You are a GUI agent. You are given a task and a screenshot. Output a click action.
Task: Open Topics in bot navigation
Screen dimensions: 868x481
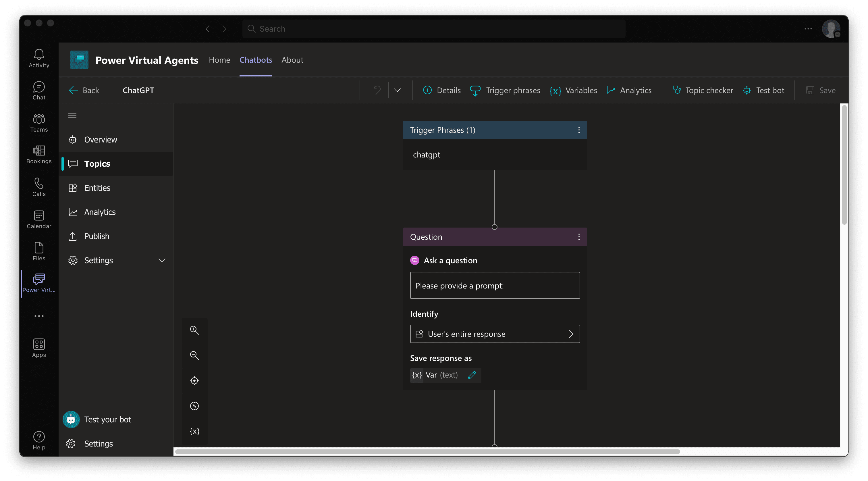pyautogui.click(x=116, y=163)
